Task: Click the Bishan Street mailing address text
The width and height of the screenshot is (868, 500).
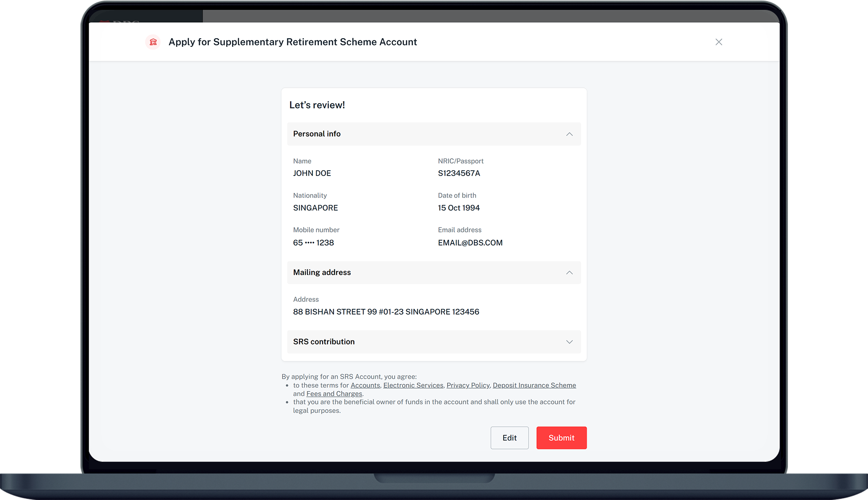Action: click(x=386, y=312)
